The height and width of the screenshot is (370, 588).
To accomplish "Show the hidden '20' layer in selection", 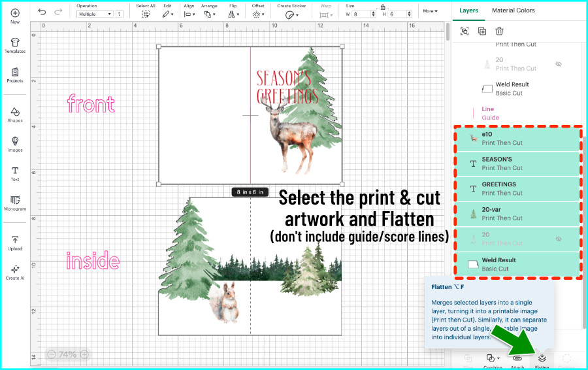I will (559, 239).
